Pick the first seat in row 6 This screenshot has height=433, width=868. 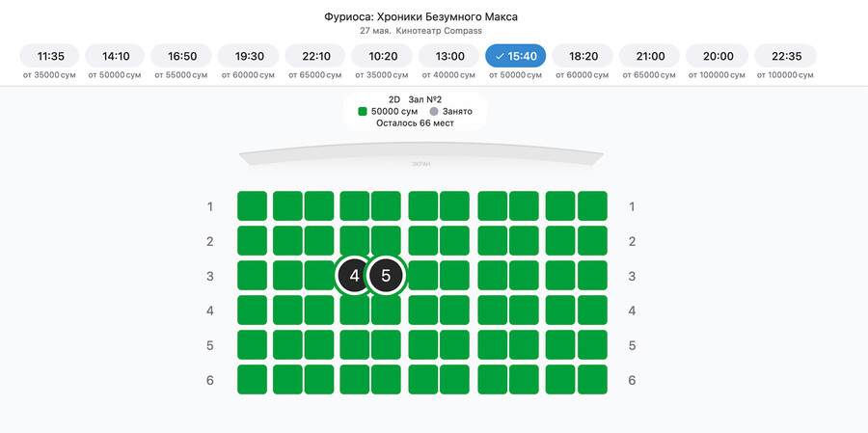[252, 379]
